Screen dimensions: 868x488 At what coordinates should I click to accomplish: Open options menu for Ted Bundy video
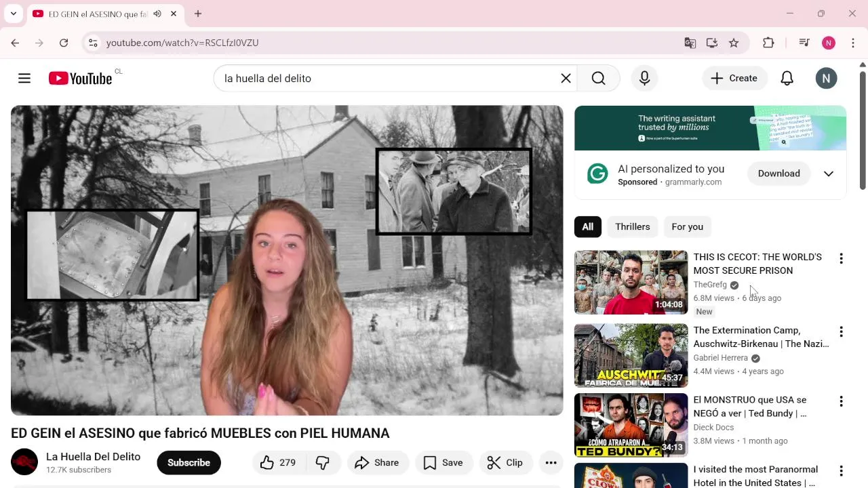click(x=841, y=401)
